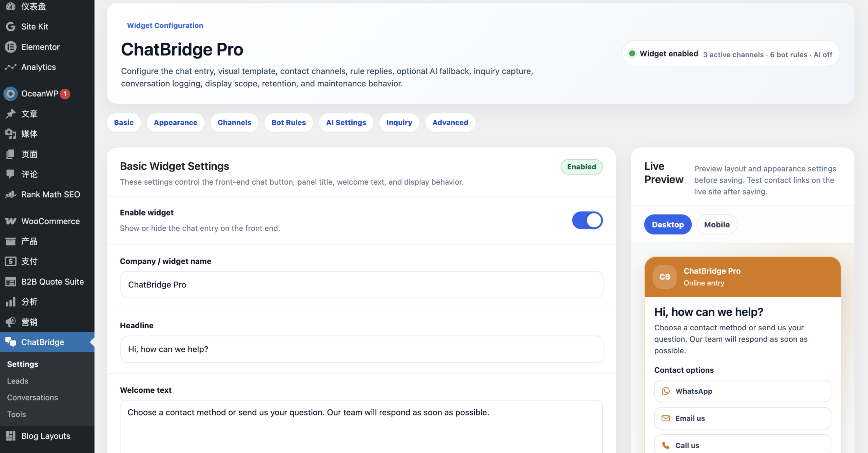Image resolution: width=868 pixels, height=453 pixels.
Task: Click the OceanWP notification badge
Action: pyautogui.click(x=65, y=94)
